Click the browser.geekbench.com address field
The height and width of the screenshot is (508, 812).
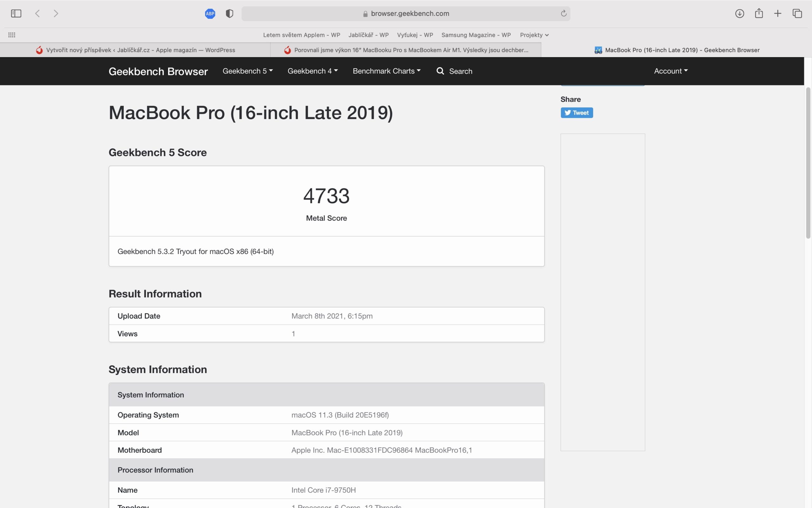point(406,13)
